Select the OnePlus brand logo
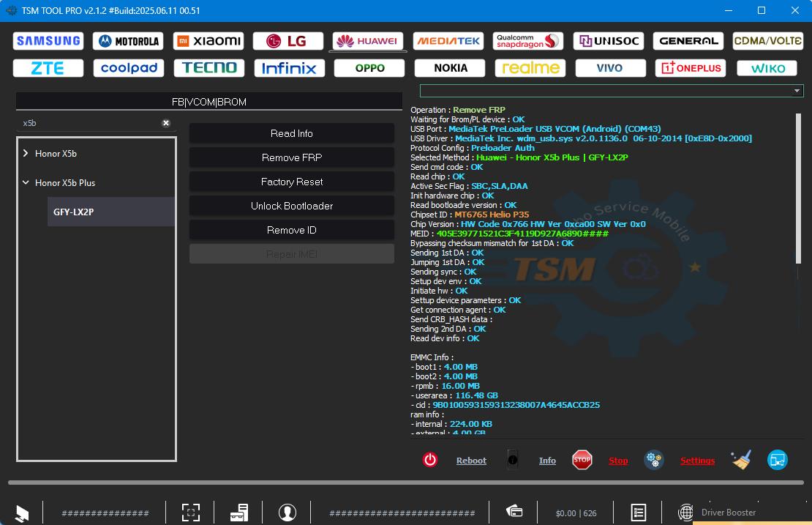Screen dimensions: 812x525 coord(691,68)
